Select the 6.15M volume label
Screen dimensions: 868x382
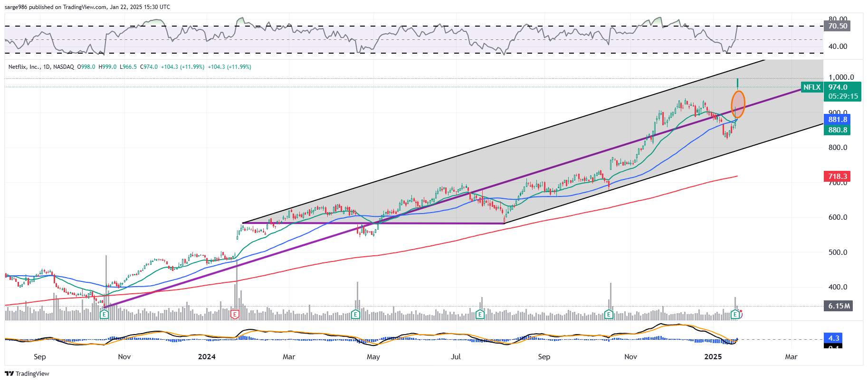point(839,306)
